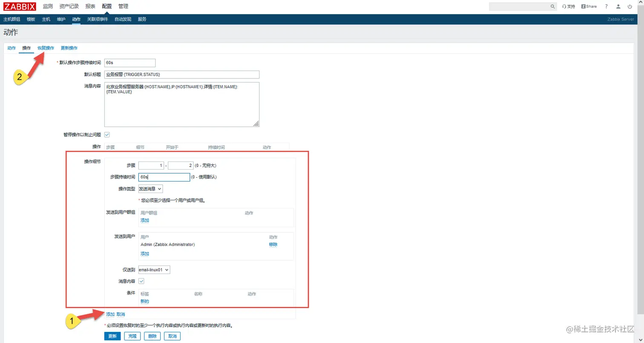Open the 监测 menu
644x343 pixels.
48,6
